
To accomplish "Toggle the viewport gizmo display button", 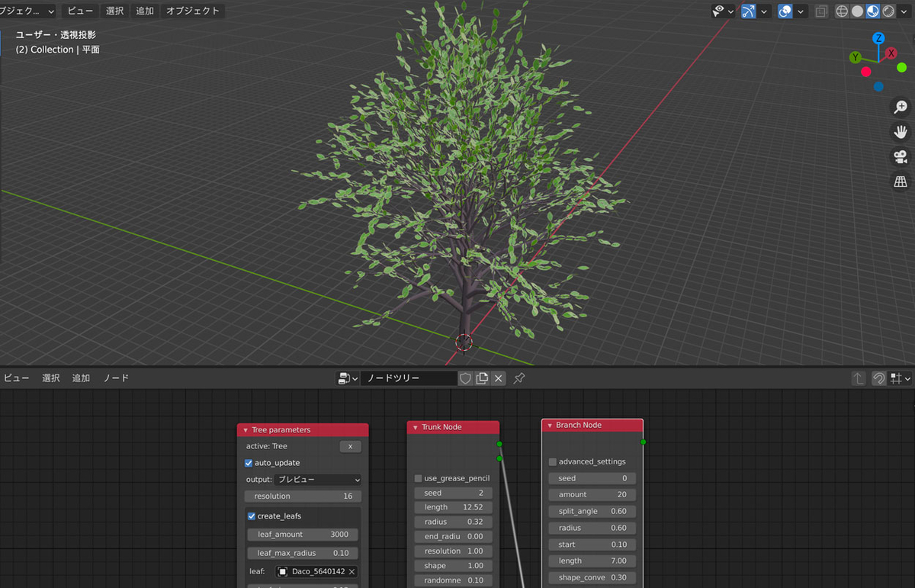I will pyautogui.click(x=749, y=11).
